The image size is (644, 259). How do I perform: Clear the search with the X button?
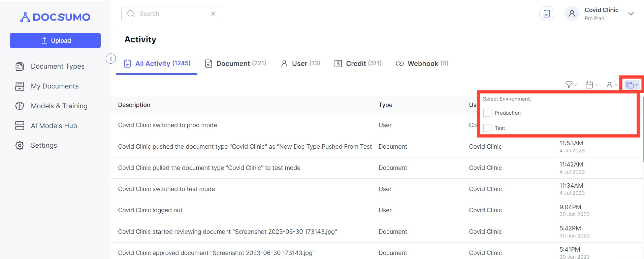(213, 13)
